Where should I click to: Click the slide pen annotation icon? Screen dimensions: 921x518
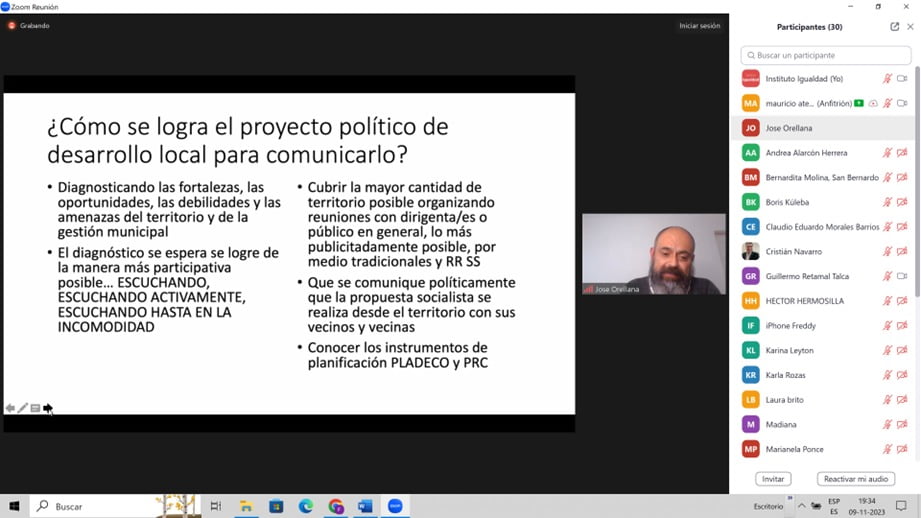point(23,408)
